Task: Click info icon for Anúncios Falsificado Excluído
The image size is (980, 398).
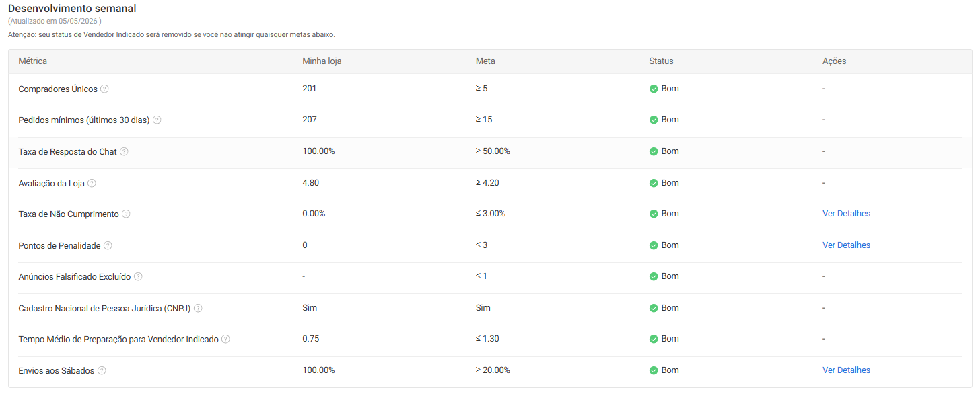Action: pos(138,276)
